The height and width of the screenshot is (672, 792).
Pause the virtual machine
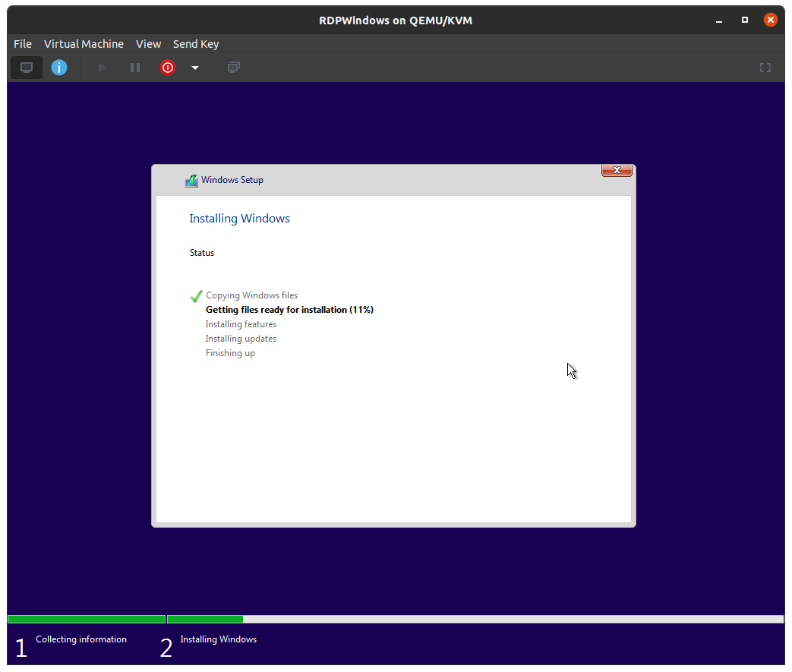[x=135, y=68]
